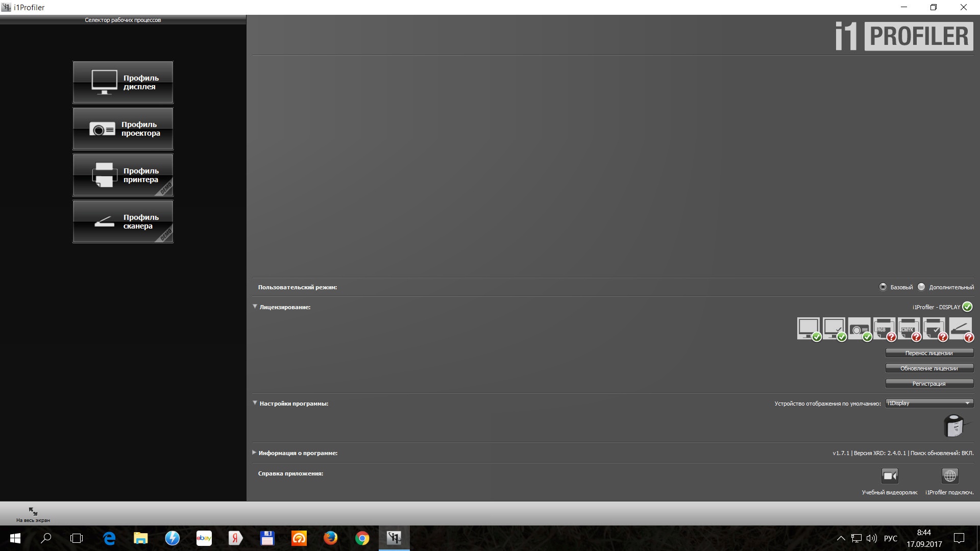Launch Firefox from the taskbar
The width and height of the screenshot is (980, 551).
[x=331, y=538]
